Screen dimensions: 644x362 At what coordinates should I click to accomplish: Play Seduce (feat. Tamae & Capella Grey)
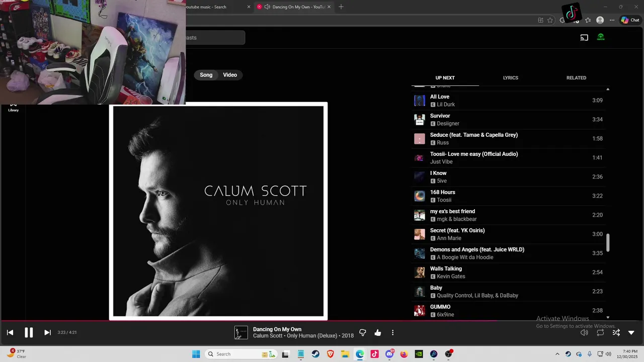(508, 139)
